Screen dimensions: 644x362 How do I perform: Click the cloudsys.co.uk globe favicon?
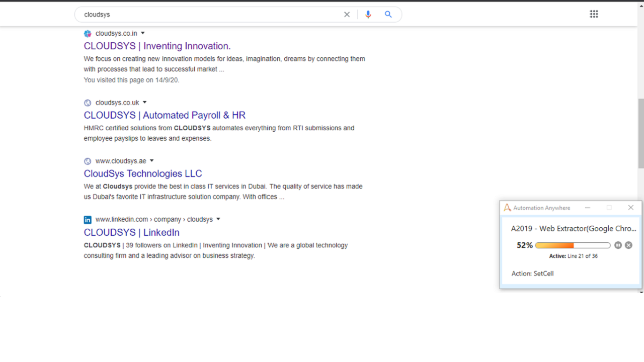[88, 103]
